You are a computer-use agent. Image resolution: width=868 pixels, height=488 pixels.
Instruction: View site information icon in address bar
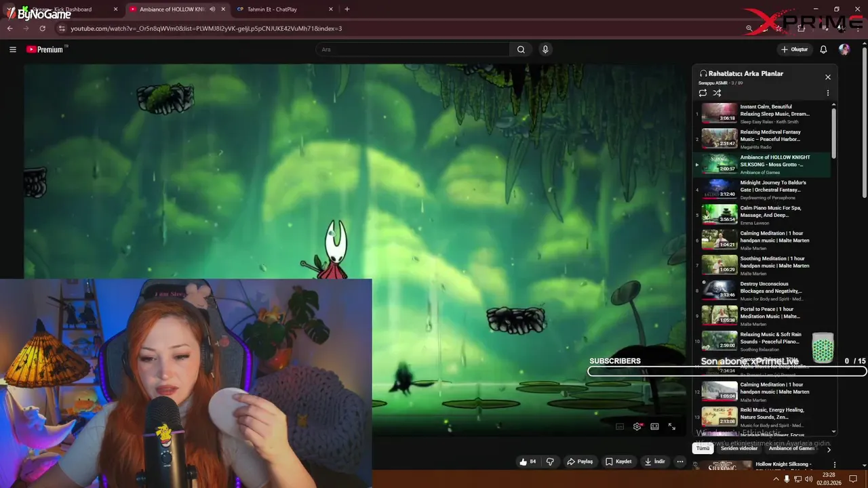tap(62, 28)
